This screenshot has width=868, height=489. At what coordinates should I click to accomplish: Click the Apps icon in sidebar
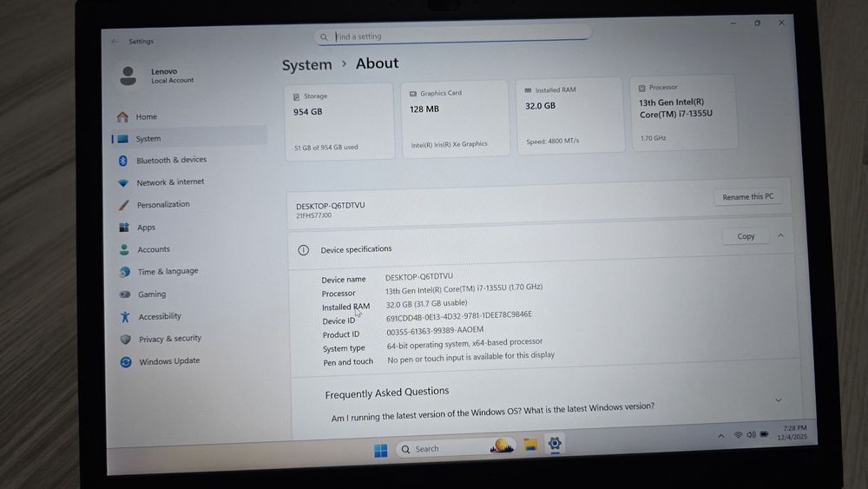pos(124,228)
